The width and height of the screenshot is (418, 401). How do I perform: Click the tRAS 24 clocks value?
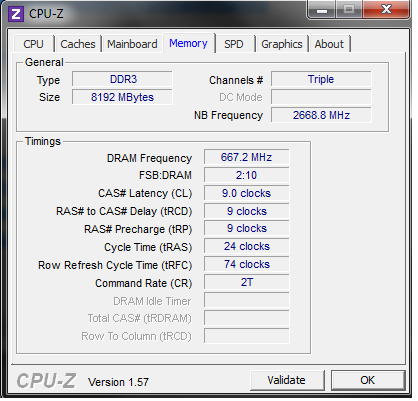point(247,246)
